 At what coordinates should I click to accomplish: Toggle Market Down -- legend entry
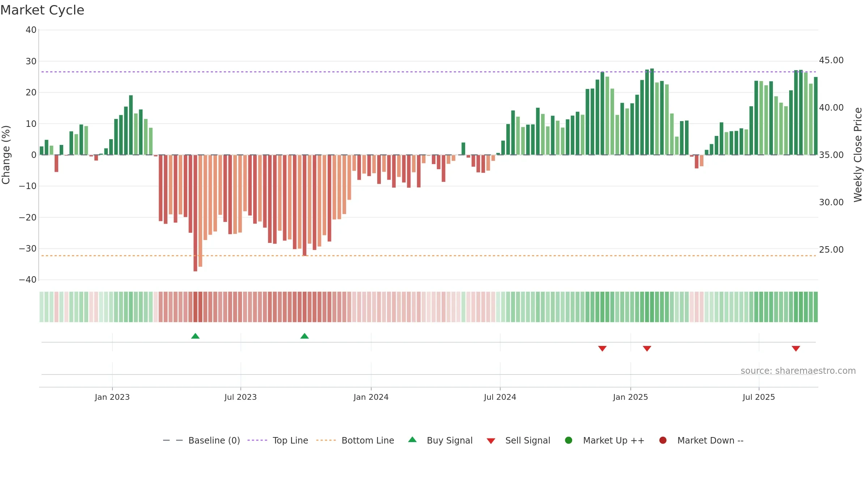click(x=701, y=440)
